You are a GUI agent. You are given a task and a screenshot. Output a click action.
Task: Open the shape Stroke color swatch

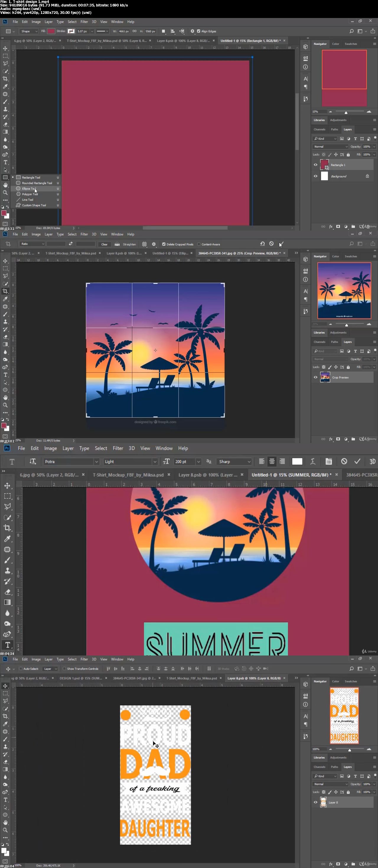pos(71,31)
